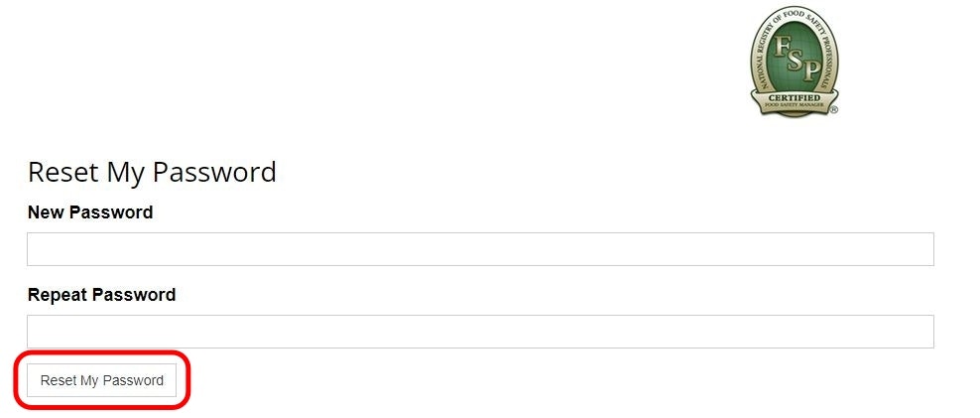Screen dimensions: 980x418
Task: Click the CERTIFIED banner on the logo
Action: click(x=795, y=97)
